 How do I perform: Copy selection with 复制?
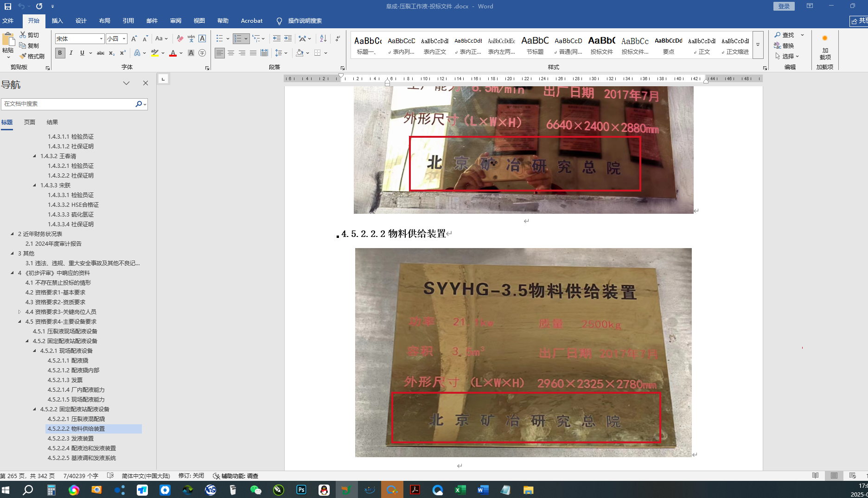click(29, 45)
